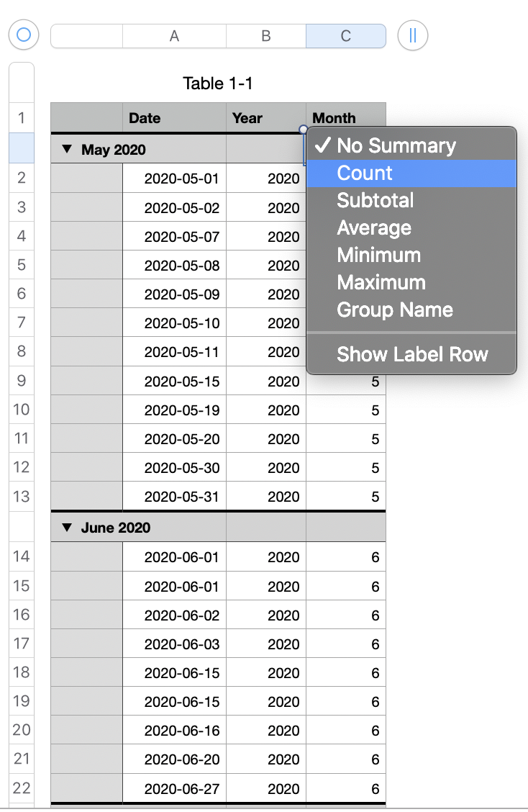Select the collapse triangle beside May 2020

point(66,148)
